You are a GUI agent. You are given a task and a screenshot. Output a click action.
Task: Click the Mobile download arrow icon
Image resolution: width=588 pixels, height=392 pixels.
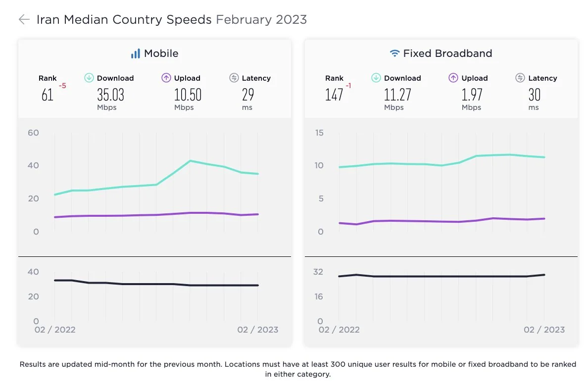(89, 78)
